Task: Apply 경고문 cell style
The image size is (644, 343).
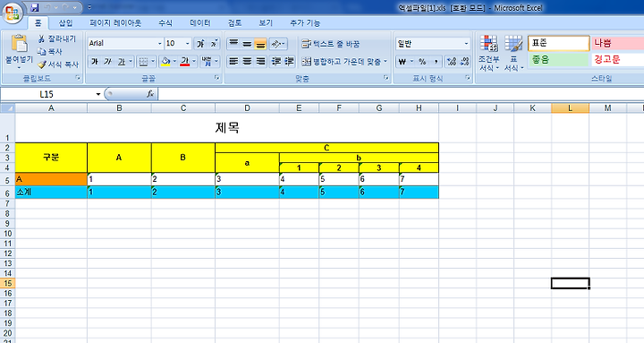Action: point(618,60)
